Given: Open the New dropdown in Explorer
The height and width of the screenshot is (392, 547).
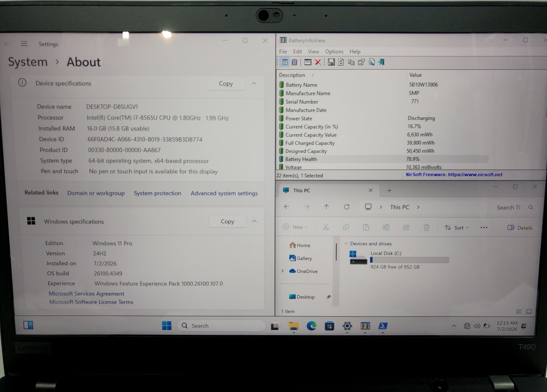Looking at the screenshot, I should coord(296,227).
